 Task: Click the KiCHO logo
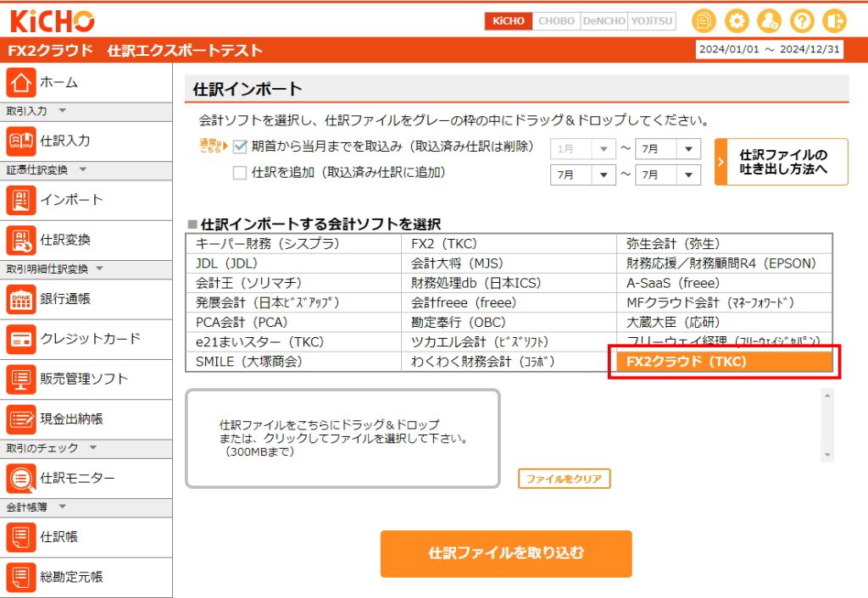click(x=52, y=21)
